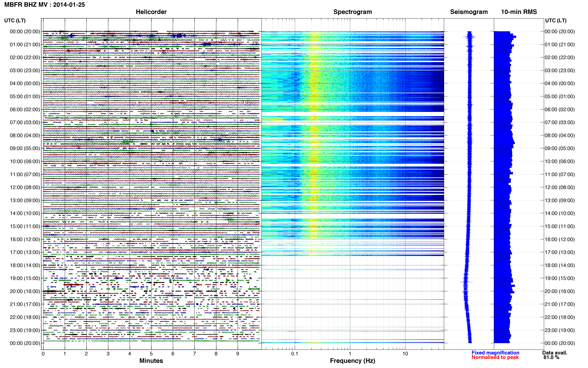This screenshot has width=588, height=368.
Task: Click the plot title 'MBFR BHZ MV : 2014-01-25'
Action: pos(45,5)
